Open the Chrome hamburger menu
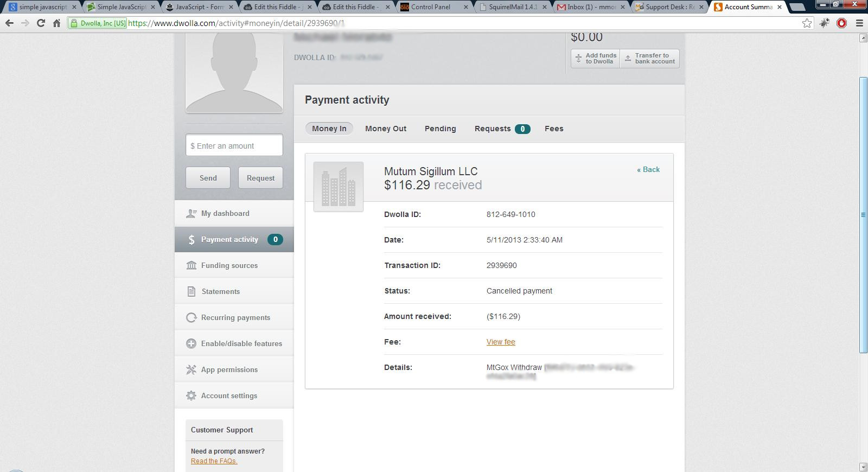868x472 pixels. pyautogui.click(x=859, y=23)
